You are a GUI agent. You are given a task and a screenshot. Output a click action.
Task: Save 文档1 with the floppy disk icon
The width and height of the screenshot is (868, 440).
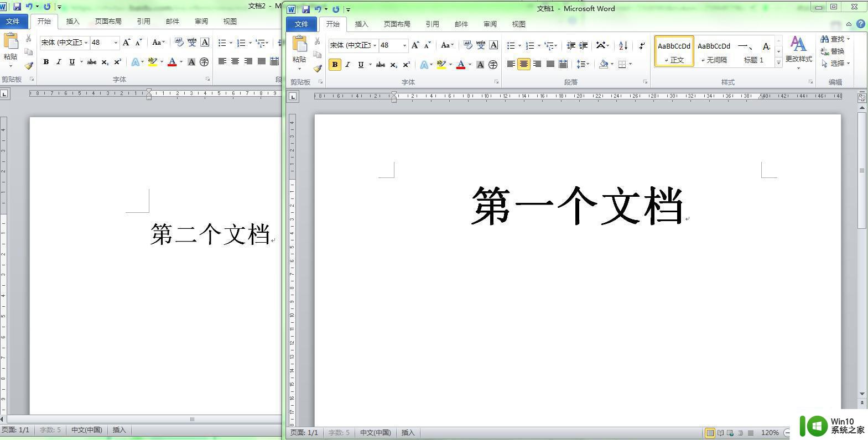coord(305,9)
